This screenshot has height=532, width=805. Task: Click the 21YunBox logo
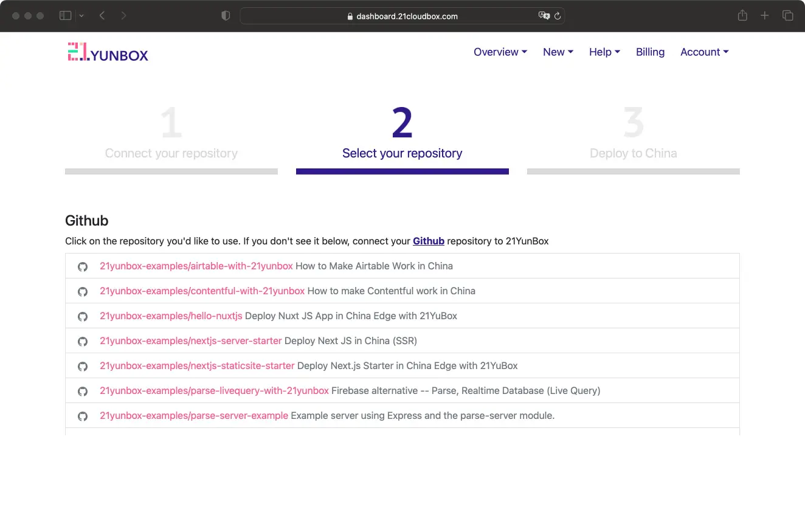[x=108, y=53]
